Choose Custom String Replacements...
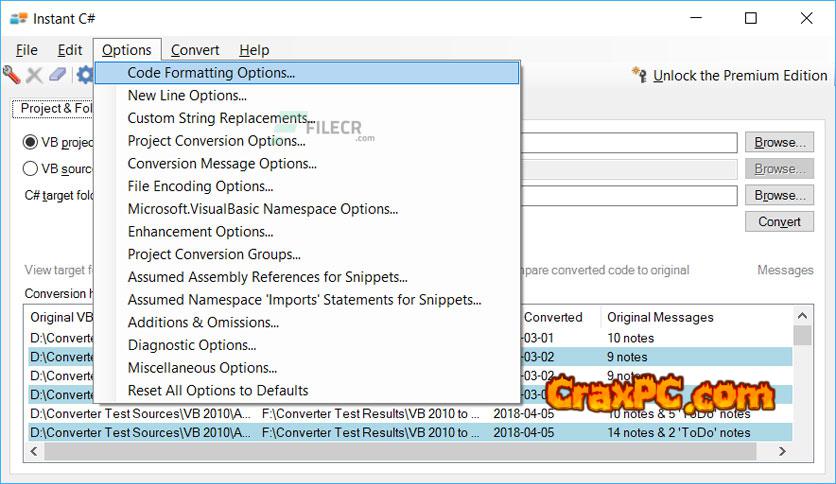The height and width of the screenshot is (484, 836). [x=307, y=118]
